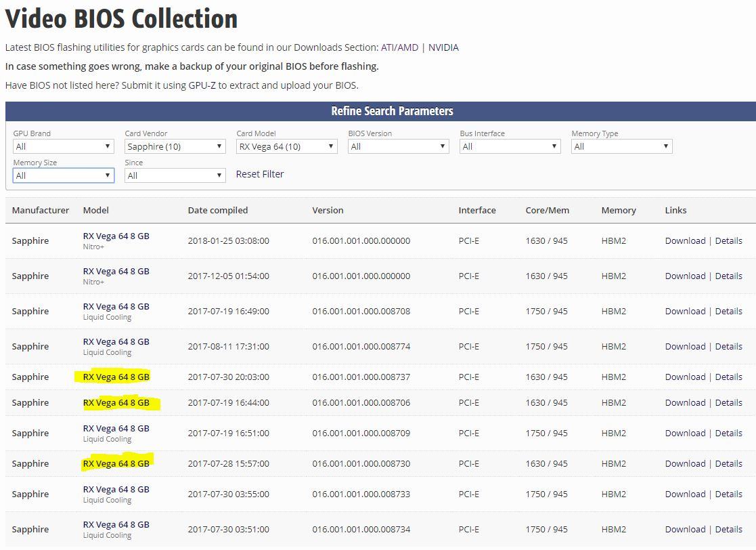Open the GPU Brand dropdown

coord(63,146)
